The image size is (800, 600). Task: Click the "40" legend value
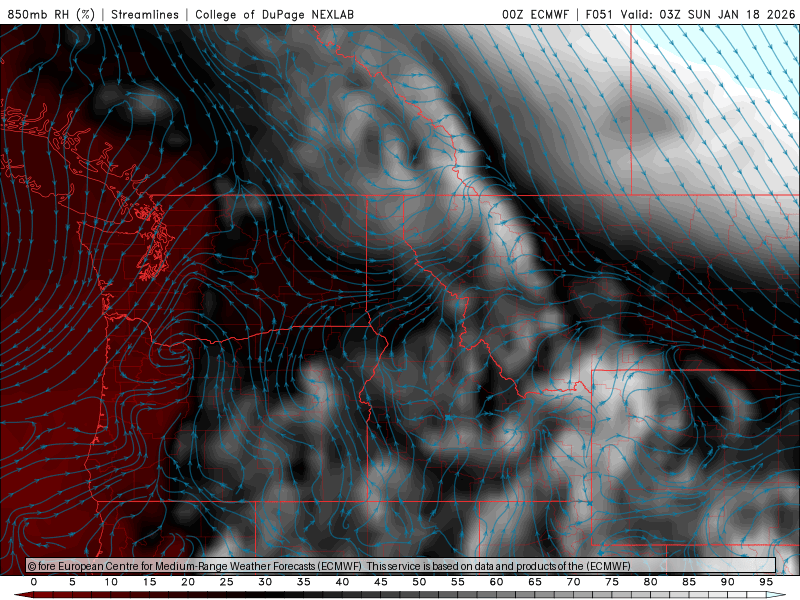[x=342, y=582]
